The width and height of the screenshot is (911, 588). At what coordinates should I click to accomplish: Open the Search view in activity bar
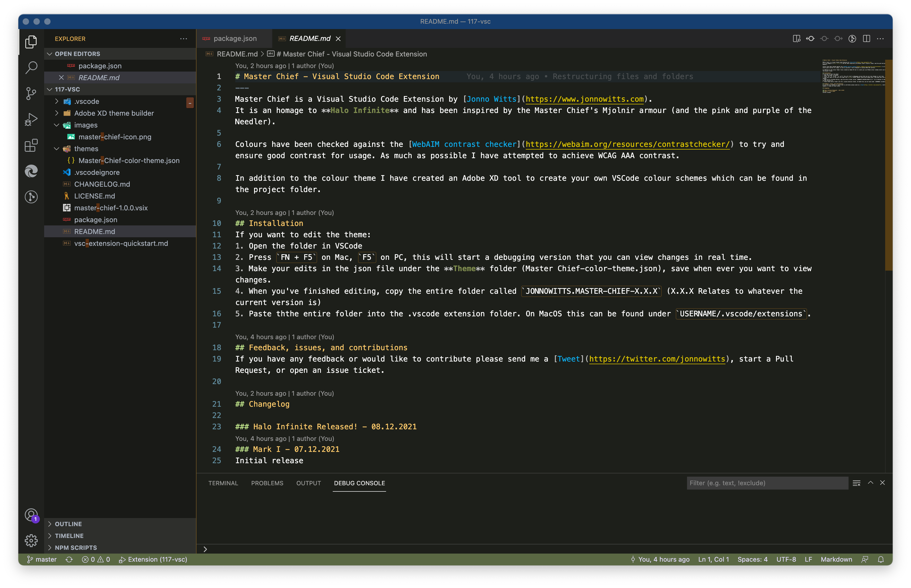click(31, 68)
